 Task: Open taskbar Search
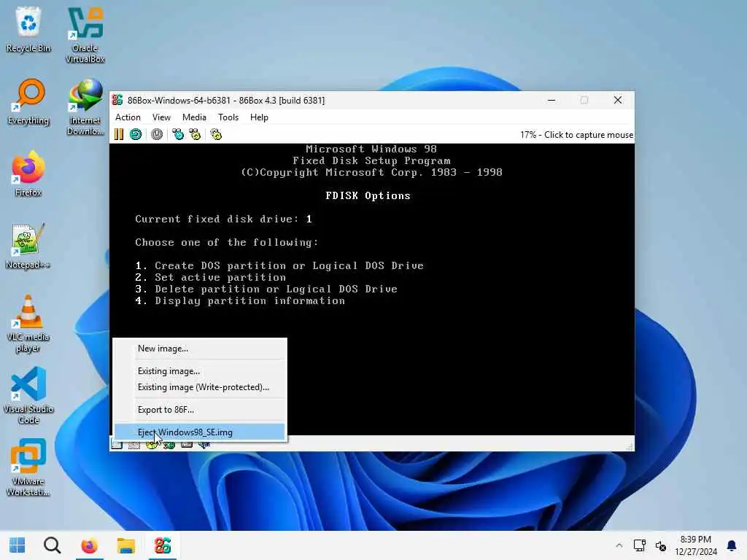(x=52, y=545)
